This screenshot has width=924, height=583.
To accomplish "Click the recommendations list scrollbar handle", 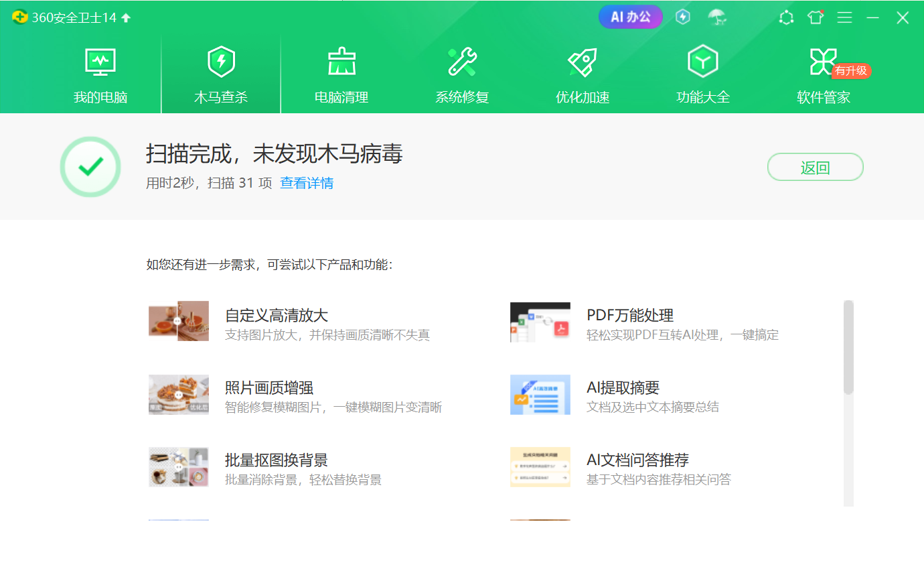I will tap(848, 347).
